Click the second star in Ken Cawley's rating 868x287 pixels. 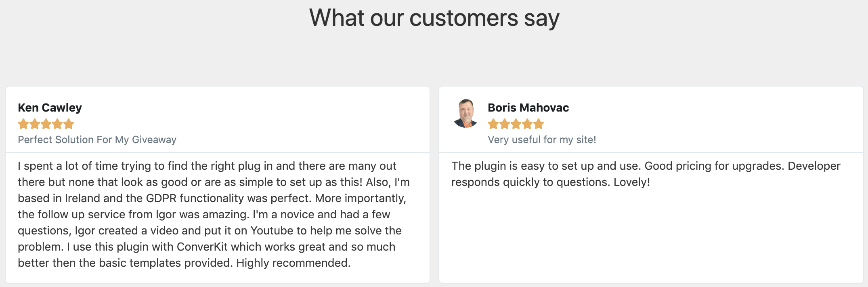(35, 124)
